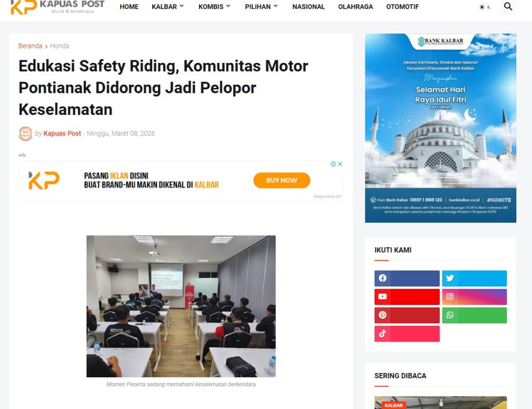Click the Beranda breadcrumb link
This screenshot has height=409, width=532.
30,46
